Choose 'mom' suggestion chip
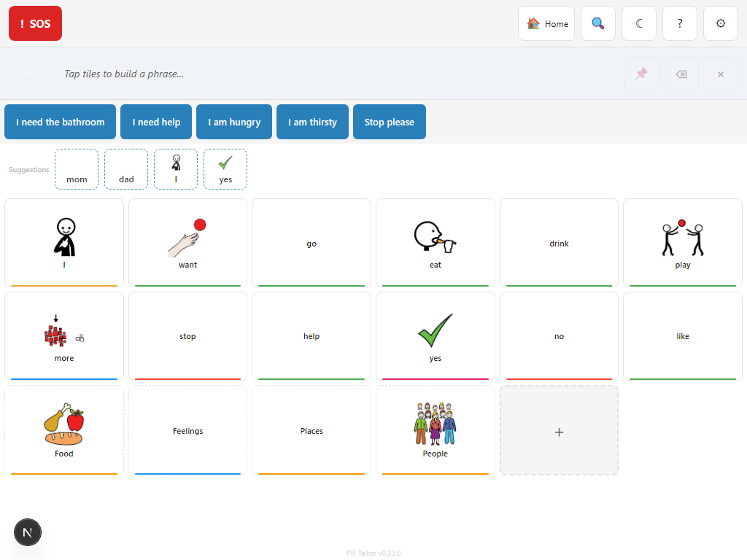The height and width of the screenshot is (560, 747). tap(77, 169)
